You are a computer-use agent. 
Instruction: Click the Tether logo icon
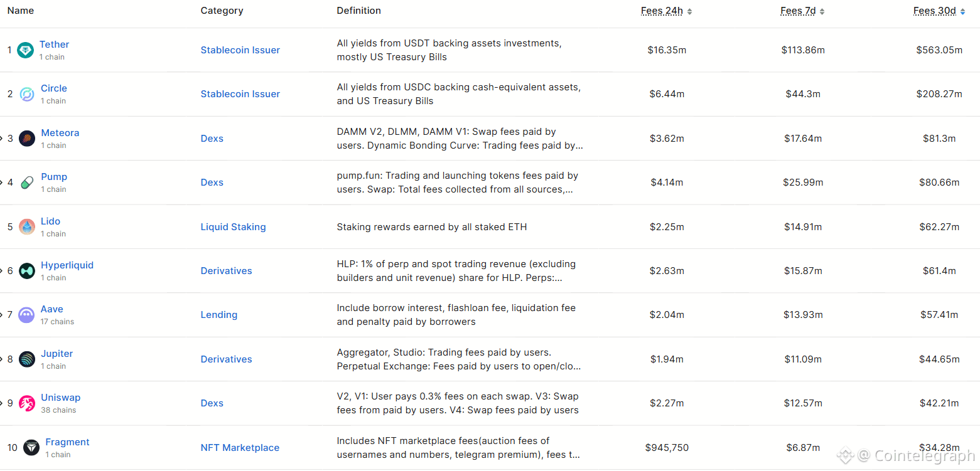[x=25, y=50]
